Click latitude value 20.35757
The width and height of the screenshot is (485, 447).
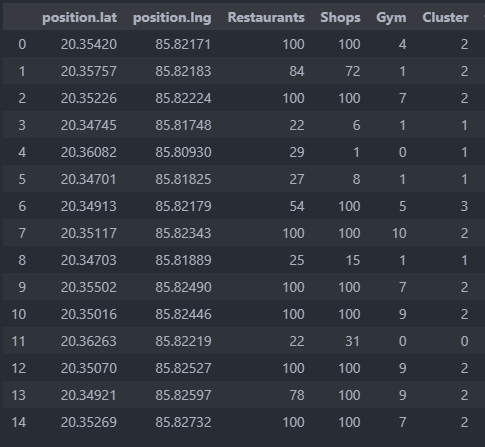click(89, 71)
